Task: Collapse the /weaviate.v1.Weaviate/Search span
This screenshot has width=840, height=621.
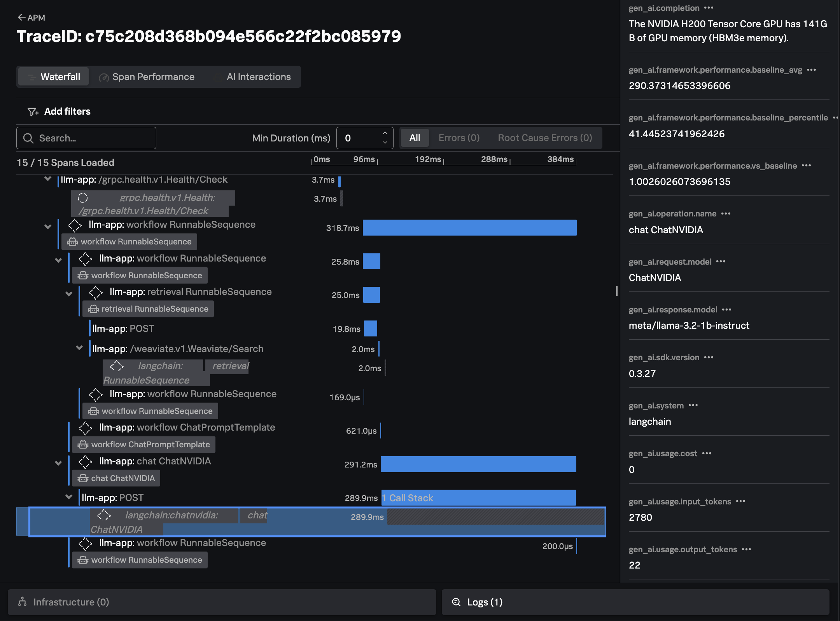Action: 79,348
